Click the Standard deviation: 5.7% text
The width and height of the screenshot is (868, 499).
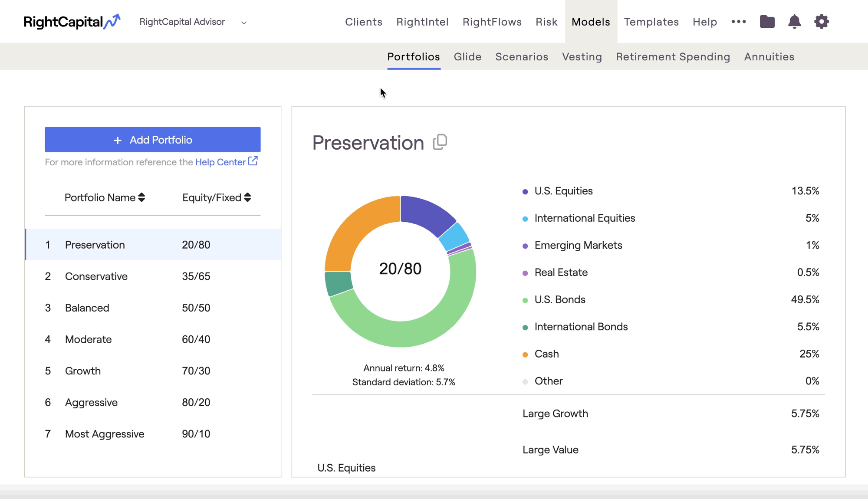tap(404, 382)
